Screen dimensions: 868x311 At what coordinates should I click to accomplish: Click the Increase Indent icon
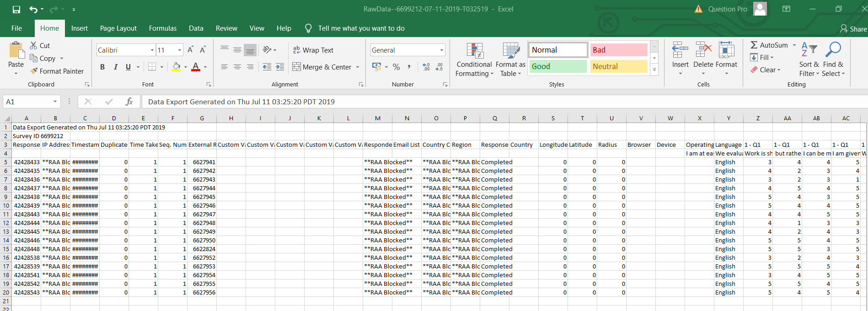280,67
